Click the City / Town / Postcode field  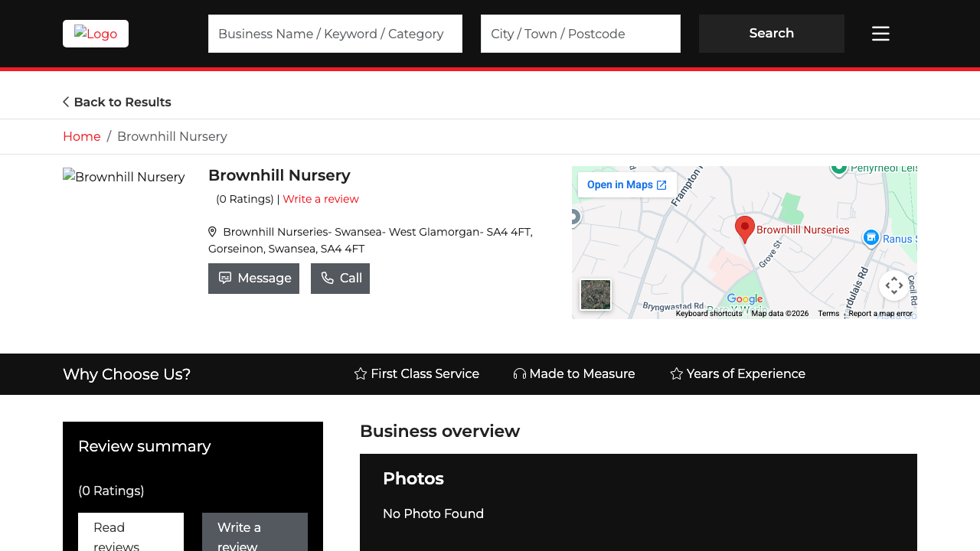coord(580,33)
